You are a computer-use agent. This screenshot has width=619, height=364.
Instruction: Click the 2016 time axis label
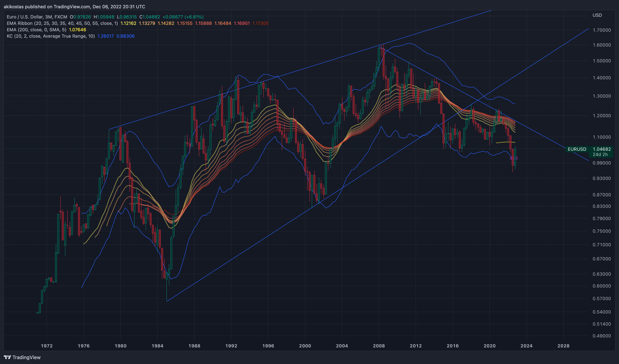[453, 346]
